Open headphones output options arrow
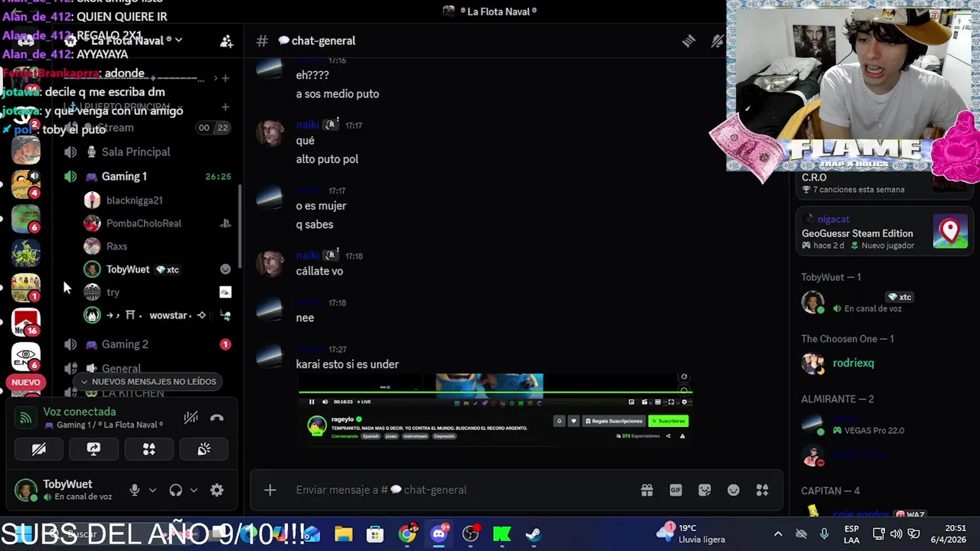 tap(194, 491)
